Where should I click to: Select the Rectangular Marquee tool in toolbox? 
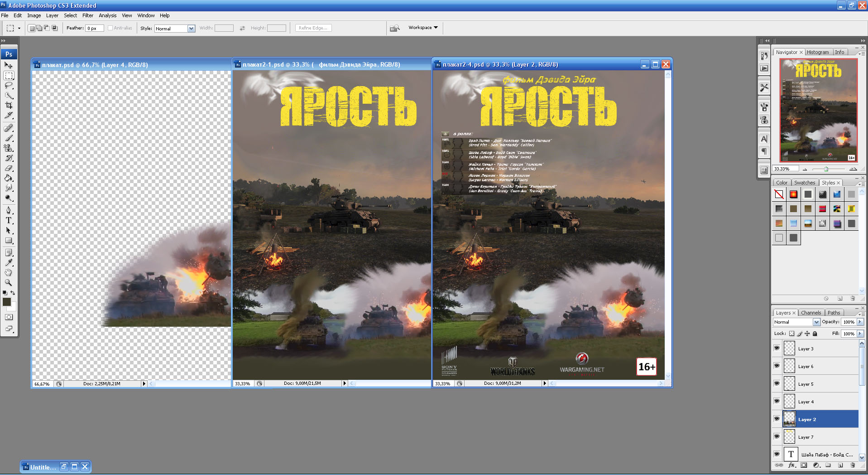click(9, 75)
